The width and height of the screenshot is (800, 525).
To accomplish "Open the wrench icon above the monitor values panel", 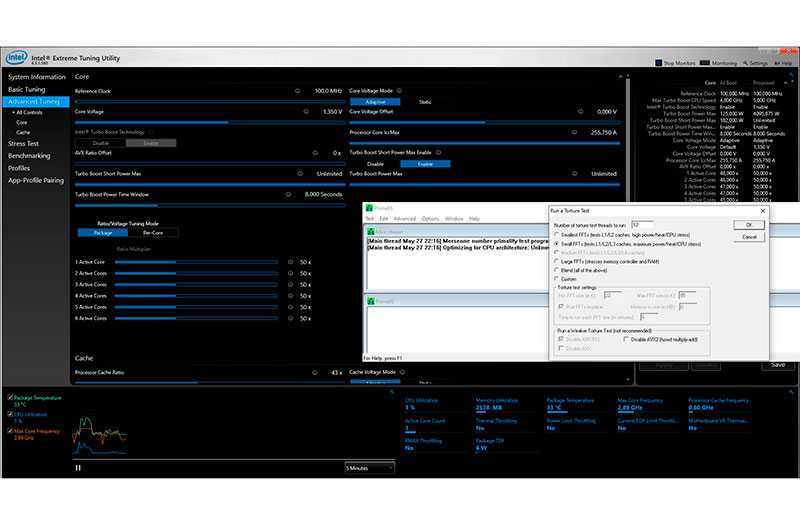I will 791,392.
